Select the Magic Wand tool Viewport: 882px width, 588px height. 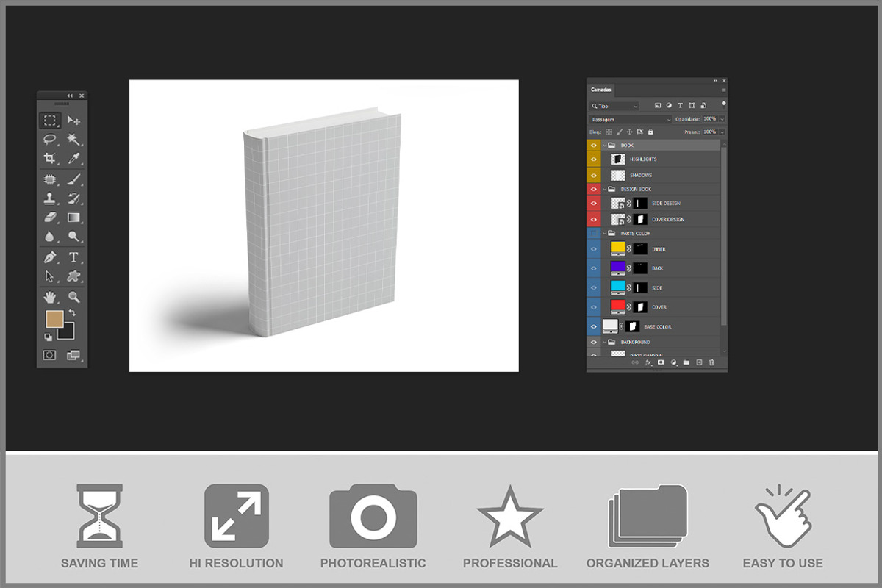point(74,139)
